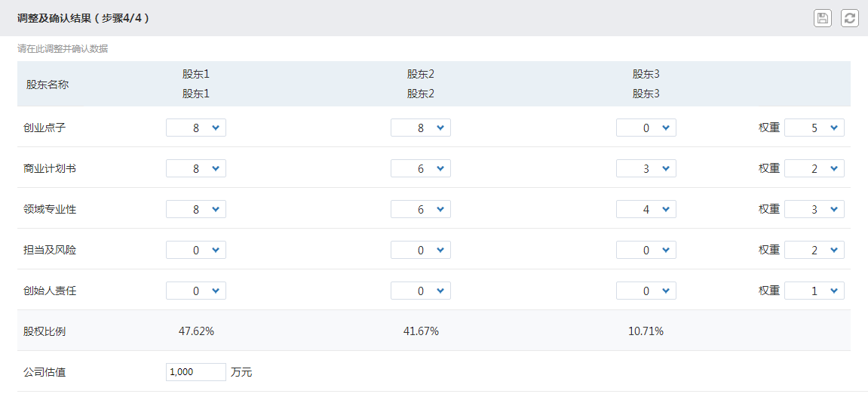Open 领域专业性 dropdown for 股东3

[x=646, y=209]
